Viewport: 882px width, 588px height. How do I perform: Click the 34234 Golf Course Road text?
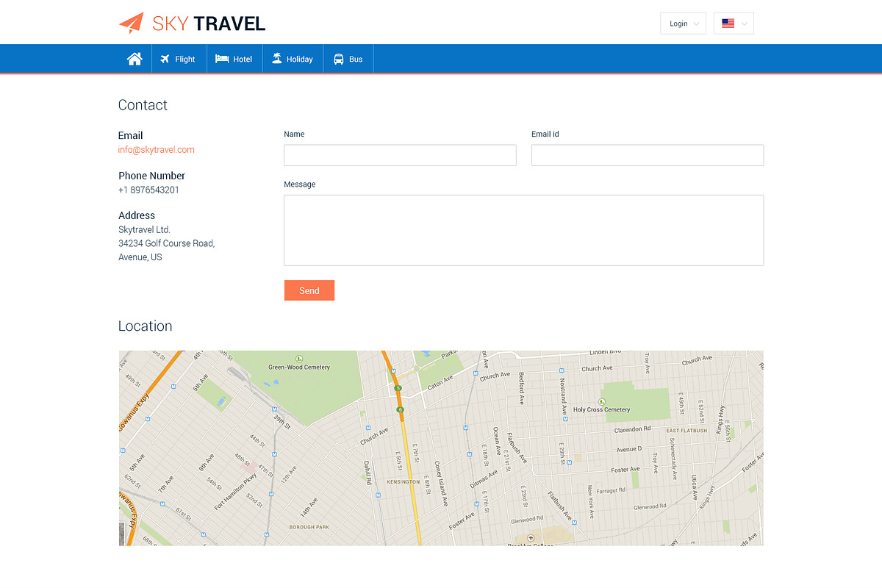coord(167,243)
